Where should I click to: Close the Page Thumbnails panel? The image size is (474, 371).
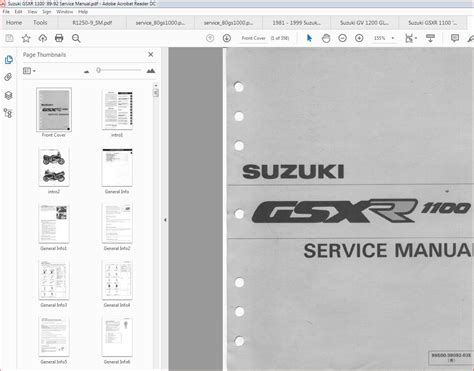[x=151, y=54]
